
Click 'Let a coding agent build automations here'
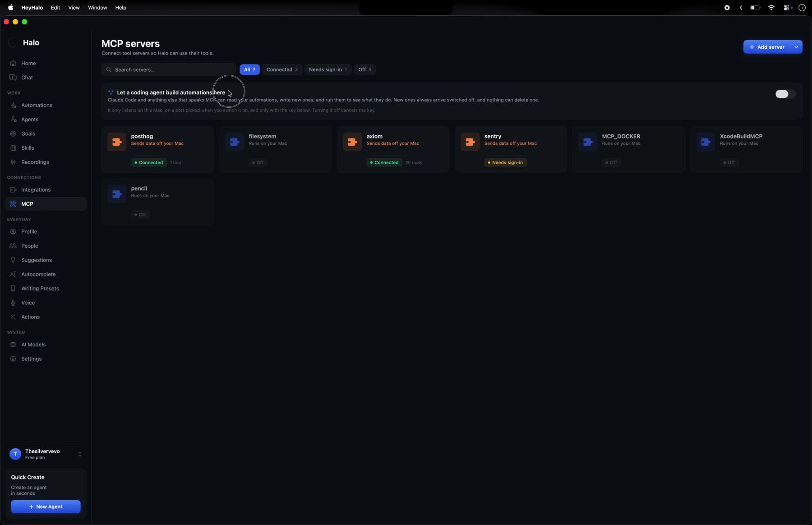pos(171,92)
